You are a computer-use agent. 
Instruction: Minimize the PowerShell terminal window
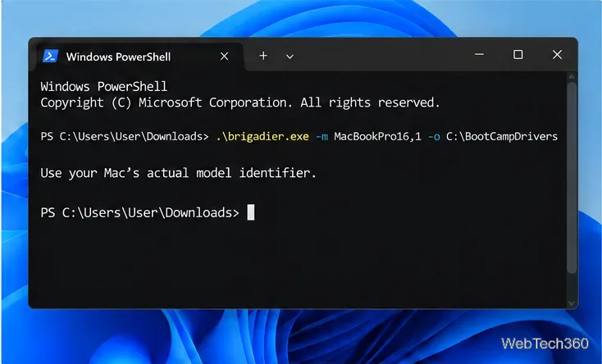[479, 55]
